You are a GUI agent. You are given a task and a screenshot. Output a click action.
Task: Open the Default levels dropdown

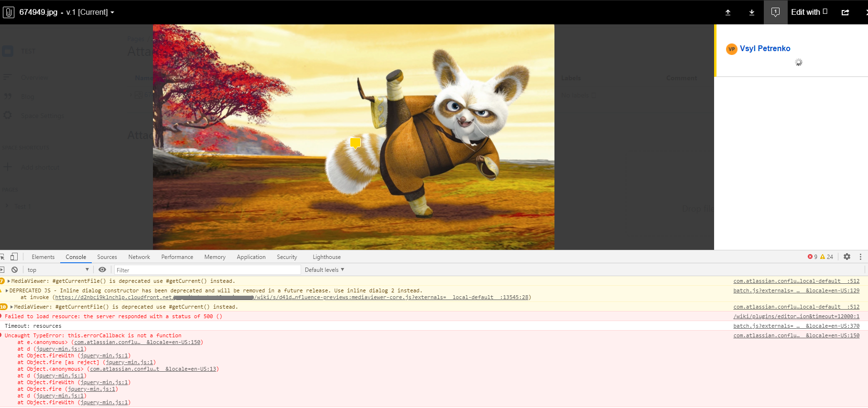(x=325, y=270)
